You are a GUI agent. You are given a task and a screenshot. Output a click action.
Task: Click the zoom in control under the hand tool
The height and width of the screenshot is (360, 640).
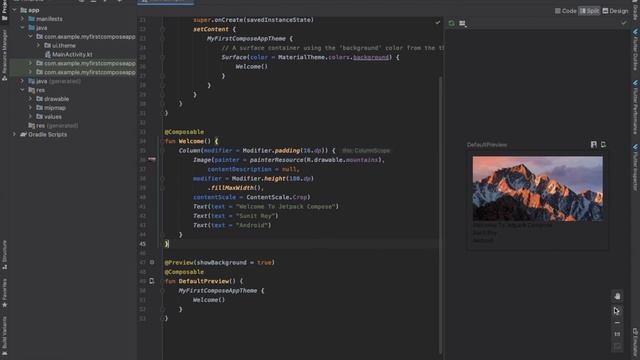[617, 311]
